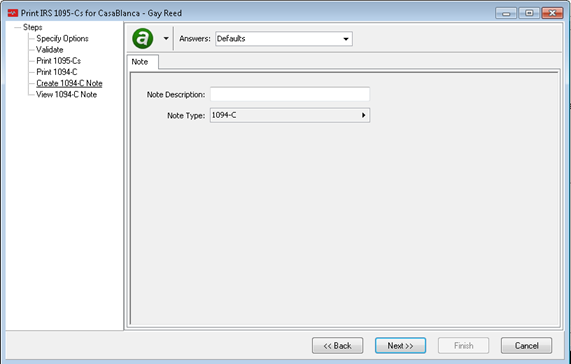Screen dimensions: 571x364
Task: Open the Print 1094-C step
Action: tap(56, 72)
